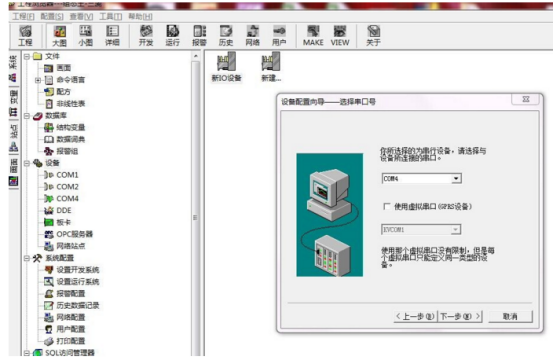
Task: Click the 用户 key icon
Action: (x=279, y=36)
